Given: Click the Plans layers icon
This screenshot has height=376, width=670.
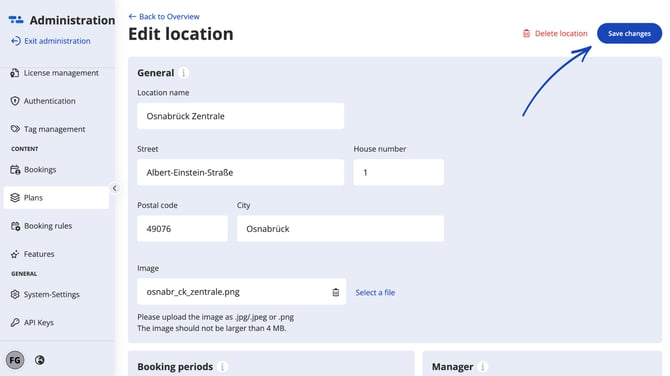Looking at the screenshot, I should (15, 197).
